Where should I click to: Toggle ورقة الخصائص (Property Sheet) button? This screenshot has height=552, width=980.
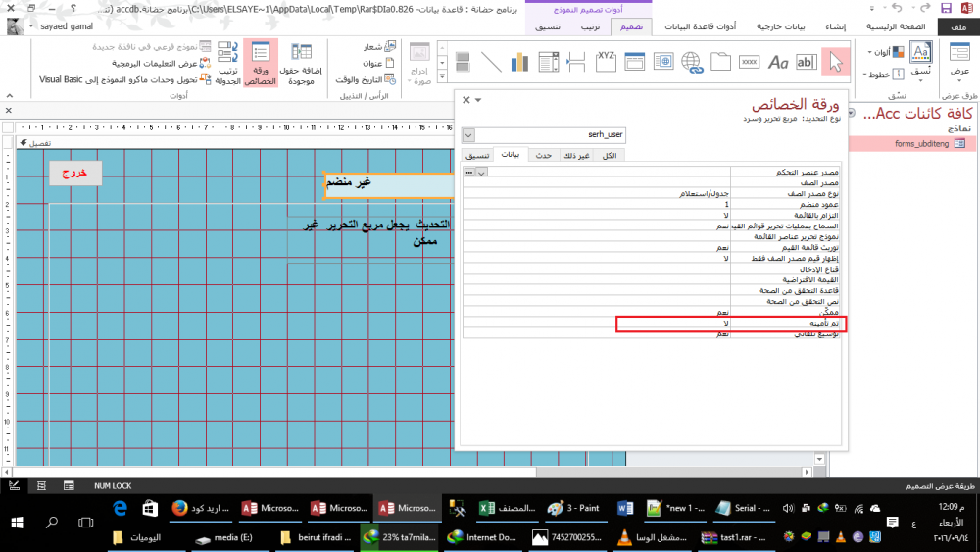pyautogui.click(x=261, y=63)
